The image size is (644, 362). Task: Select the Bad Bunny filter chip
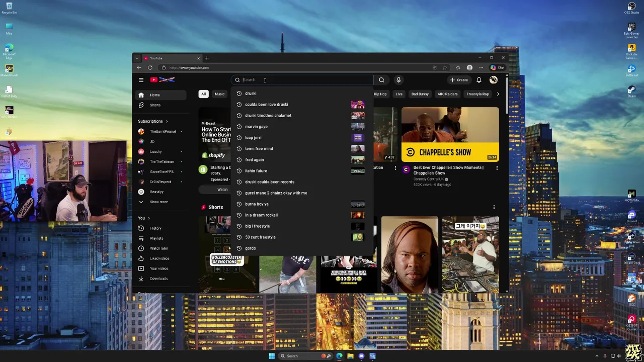pos(420,94)
